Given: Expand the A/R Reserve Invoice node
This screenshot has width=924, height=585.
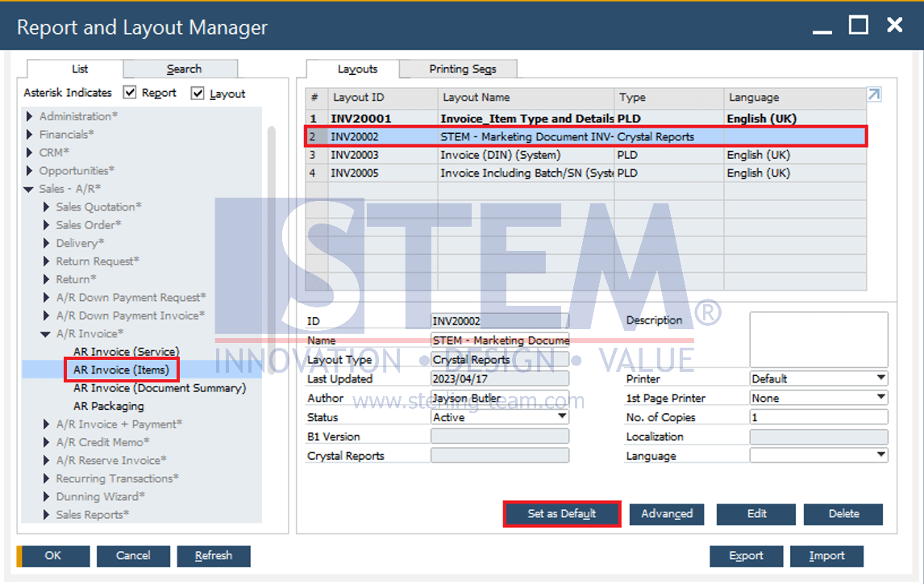Looking at the screenshot, I should click(x=47, y=461).
